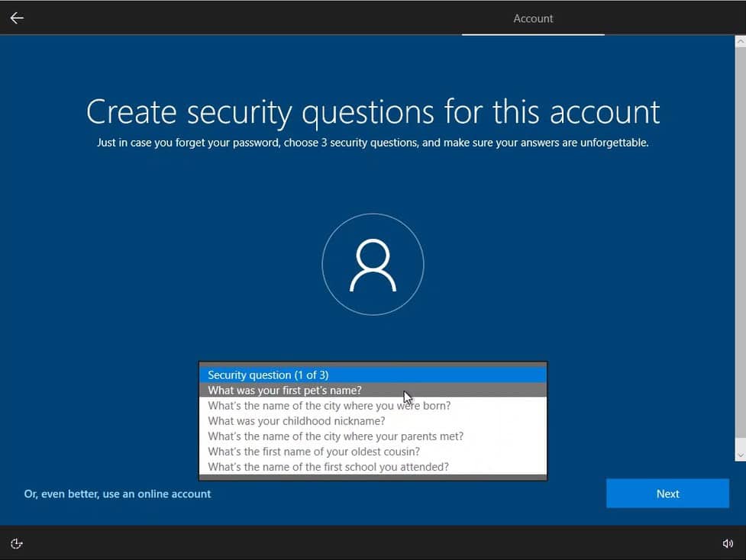The height and width of the screenshot is (560, 746).
Task: Click the back arrow icon
Action: click(17, 18)
